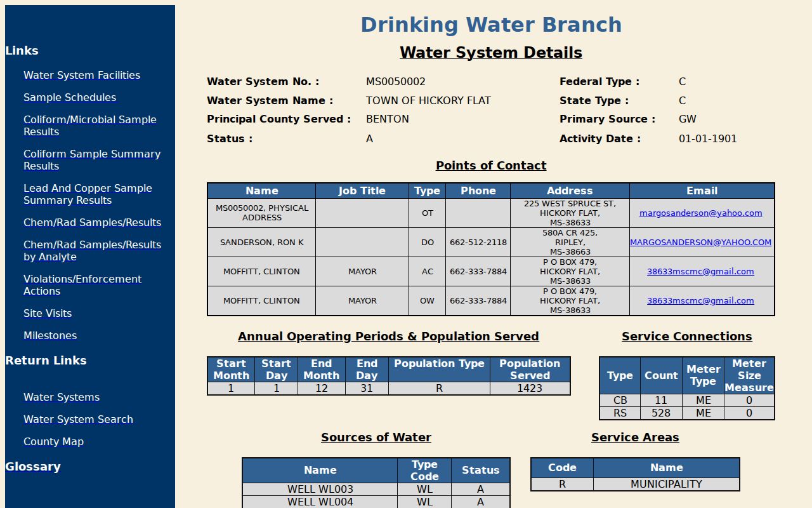Viewport: 812px width, 508px height.
Task: Click the Water System Details heading
Action: (491, 53)
